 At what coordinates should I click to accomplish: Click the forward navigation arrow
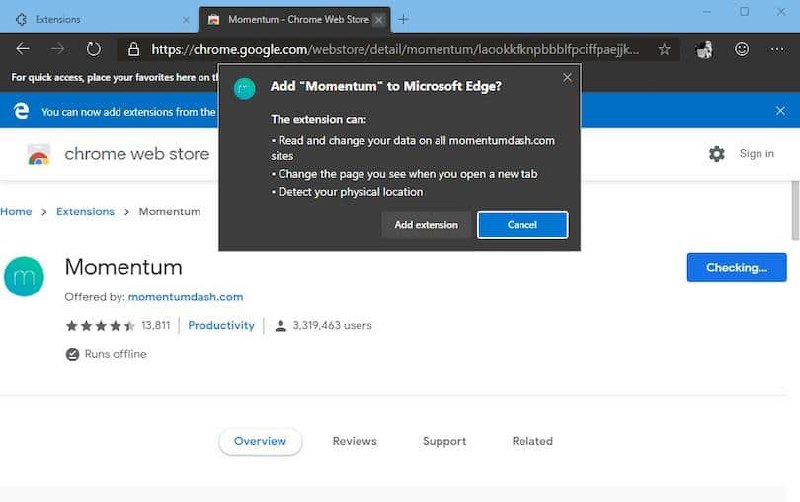pyautogui.click(x=58, y=49)
